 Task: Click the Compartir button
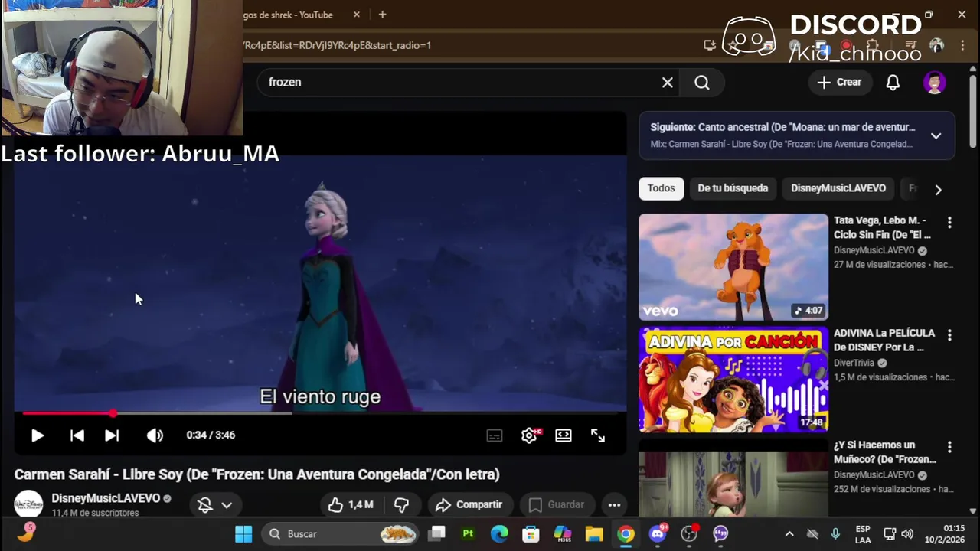(469, 505)
